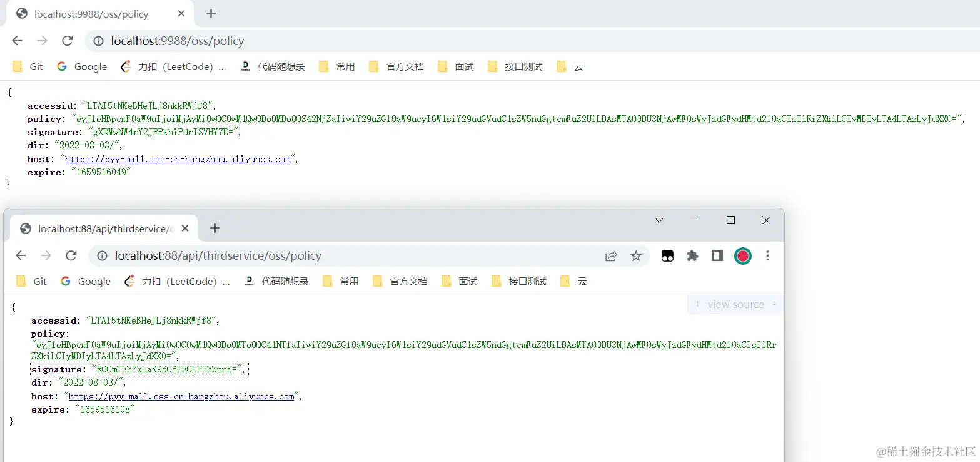Open 代码随想录 bookmark in front window
Screen dimensions: 980x462
(276, 281)
